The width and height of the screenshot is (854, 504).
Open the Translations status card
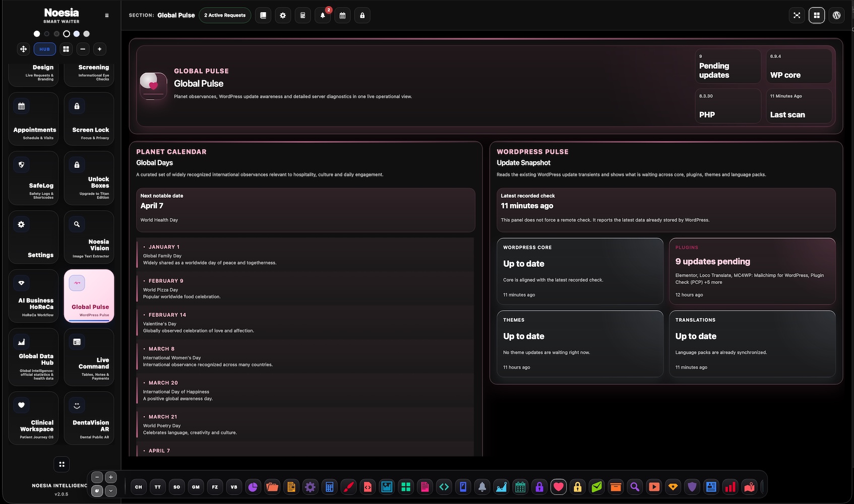pyautogui.click(x=752, y=344)
